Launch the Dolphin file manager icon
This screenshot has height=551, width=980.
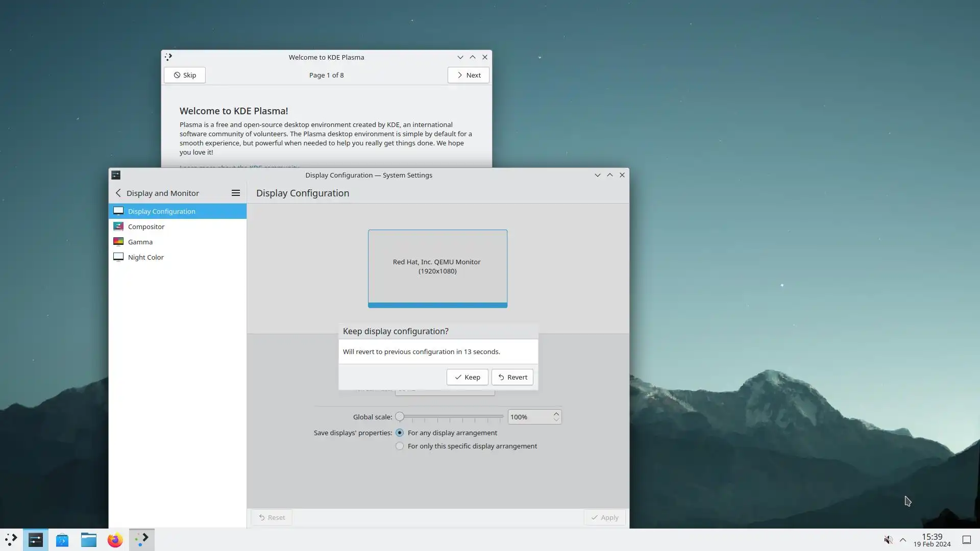tap(89, 540)
